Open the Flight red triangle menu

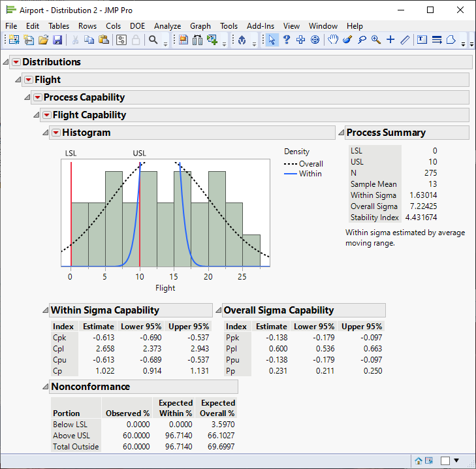pyautogui.click(x=29, y=80)
